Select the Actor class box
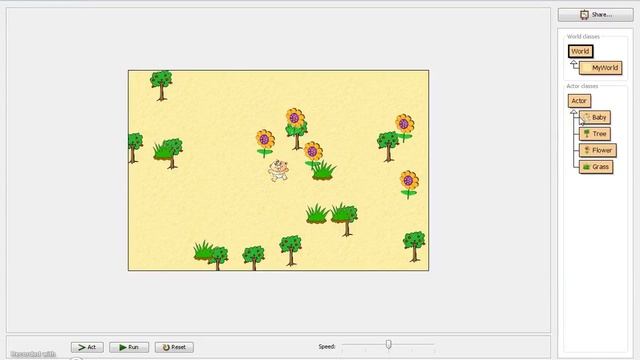Screen dimensions: 640x360 [579, 101]
